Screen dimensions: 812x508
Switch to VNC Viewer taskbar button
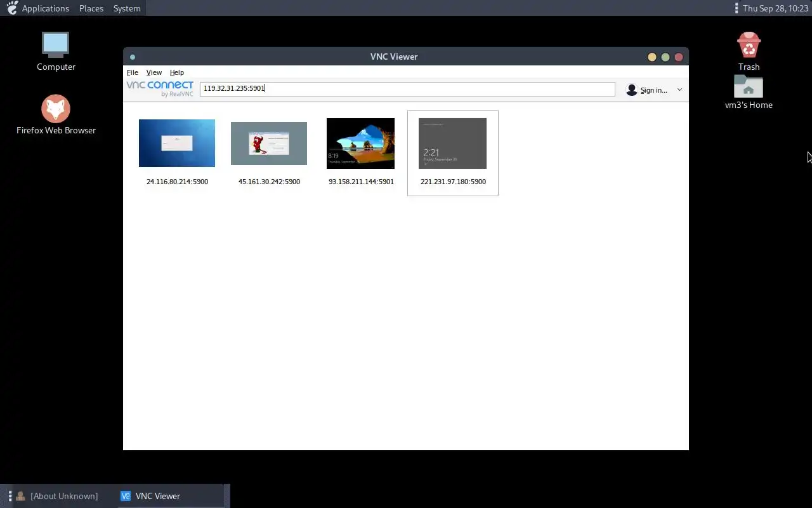pyautogui.click(x=170, y=496)
